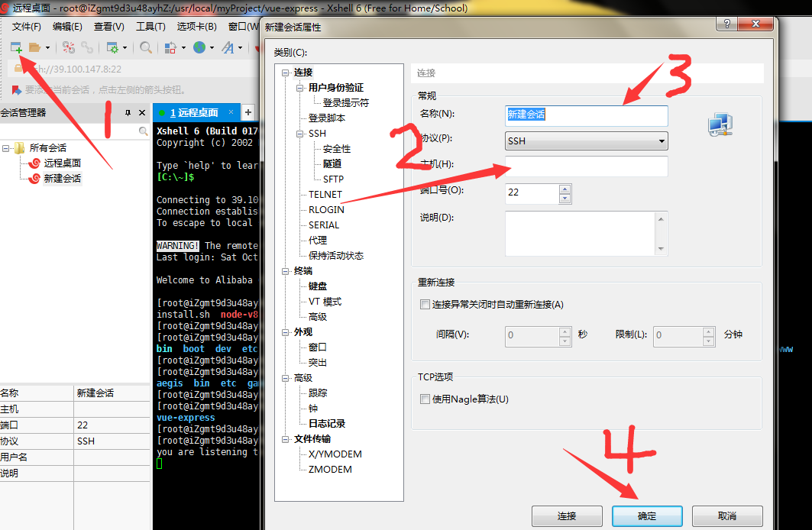Select 键盘 under 终端 in the tree

[x=318, y=286]
